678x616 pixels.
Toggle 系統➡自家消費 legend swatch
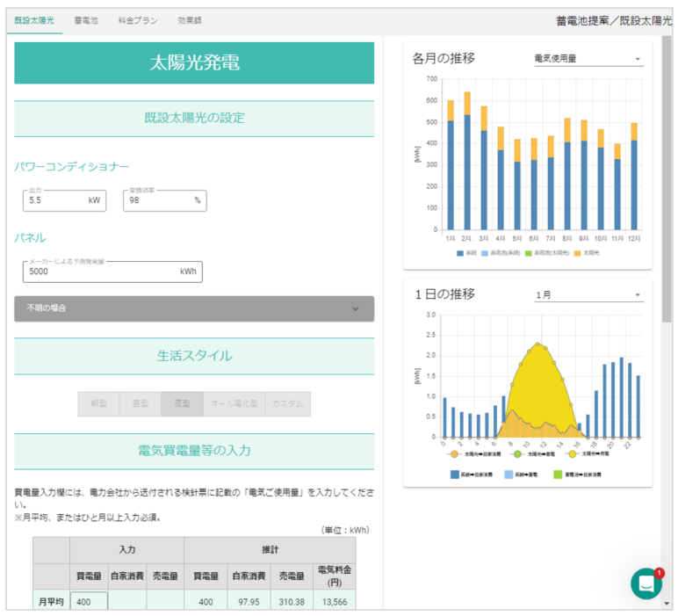(x=455, y=475)
